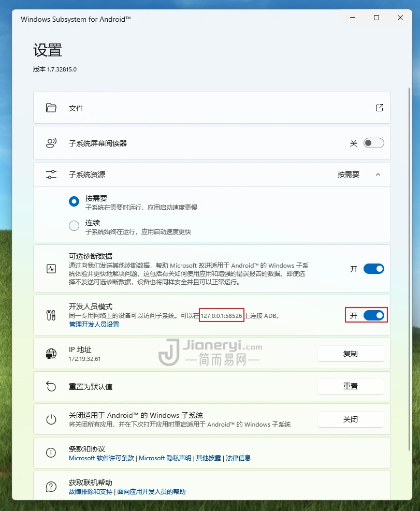Maximize the Windows Subsystem for Android window
The image size is (420, 511).
pos(376,18)
